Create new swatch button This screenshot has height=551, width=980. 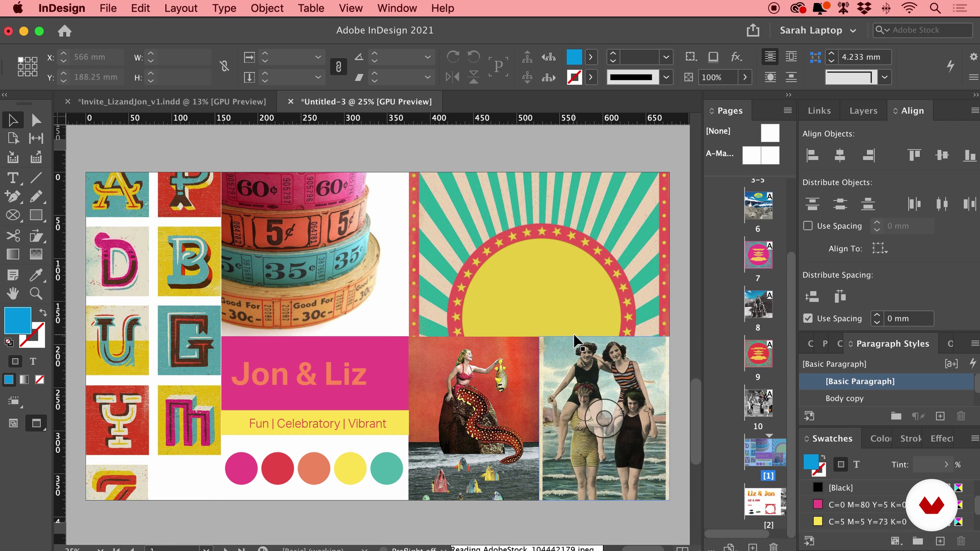940,541
